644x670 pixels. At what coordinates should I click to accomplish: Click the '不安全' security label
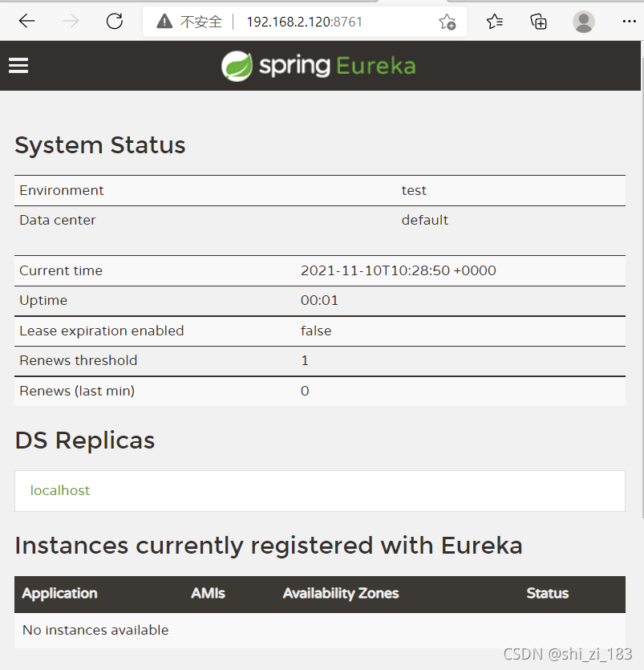coord(200,22)
